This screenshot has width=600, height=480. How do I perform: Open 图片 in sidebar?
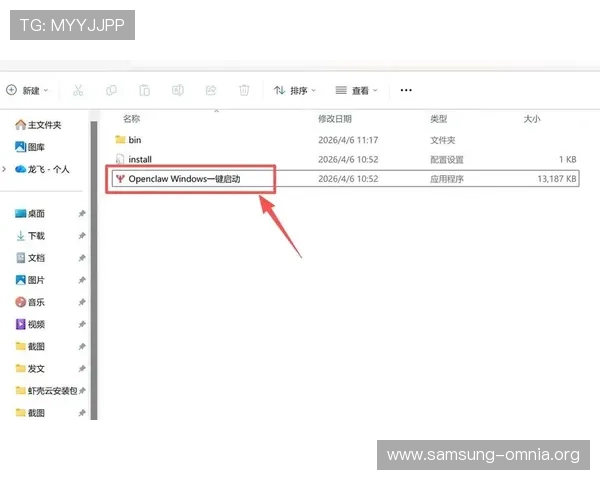click(30, 280)
